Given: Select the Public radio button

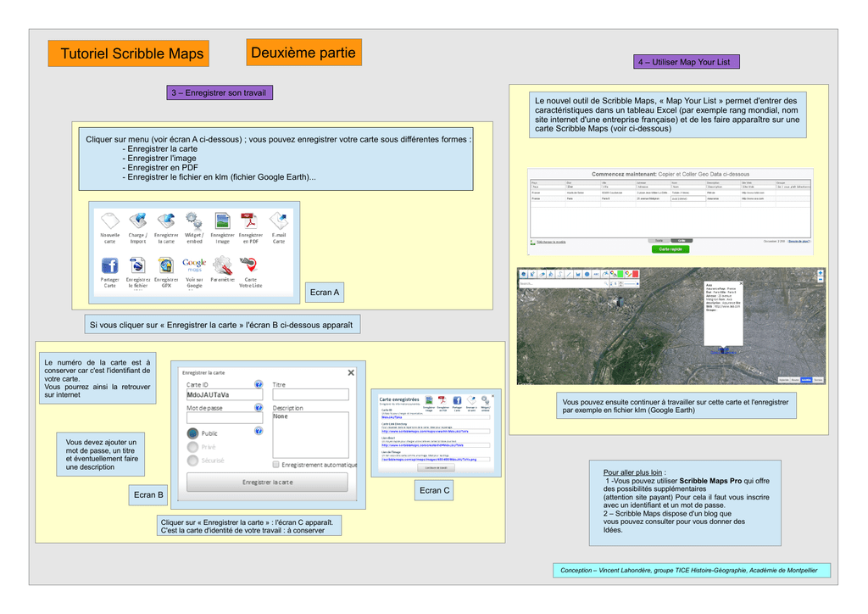Looking at the screenshot, I should (192, 433).
